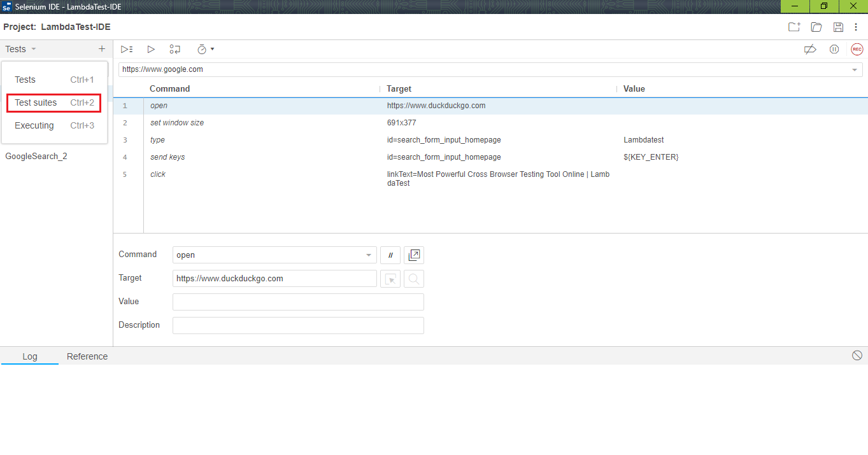Image resolution: width=868 pixels, height=455 pixels.
Task: Select Tests menu entry
Action: pos(54,80)
